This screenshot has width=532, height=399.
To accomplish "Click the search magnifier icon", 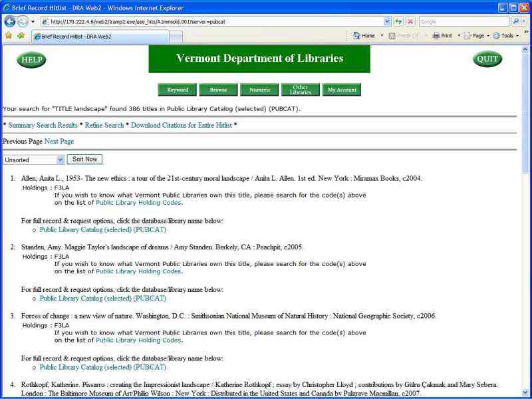I will point(516,22).
